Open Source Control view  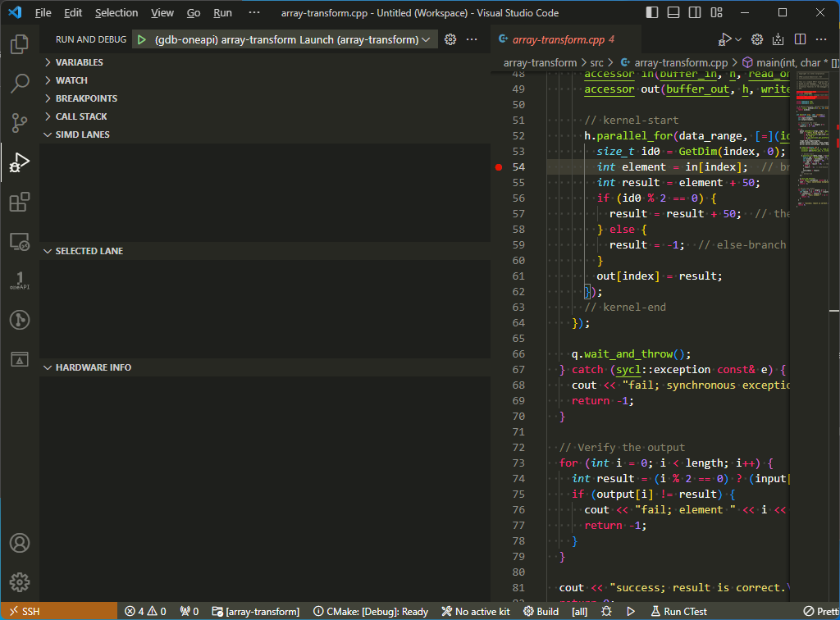(x=20, y=123)
